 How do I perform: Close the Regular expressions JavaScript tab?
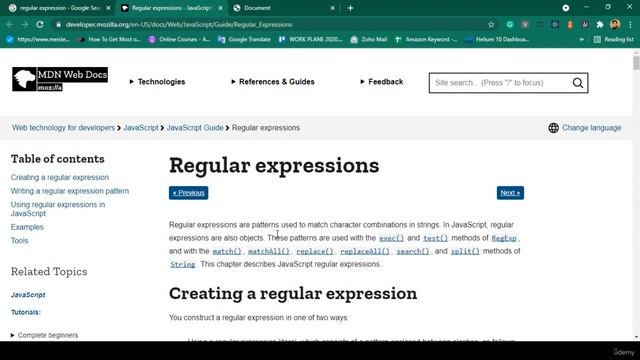click(220, 8)
